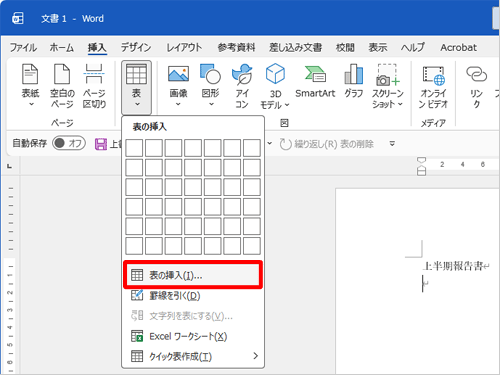Expand the 表紙 dropdown arrow

click(31, 104)
